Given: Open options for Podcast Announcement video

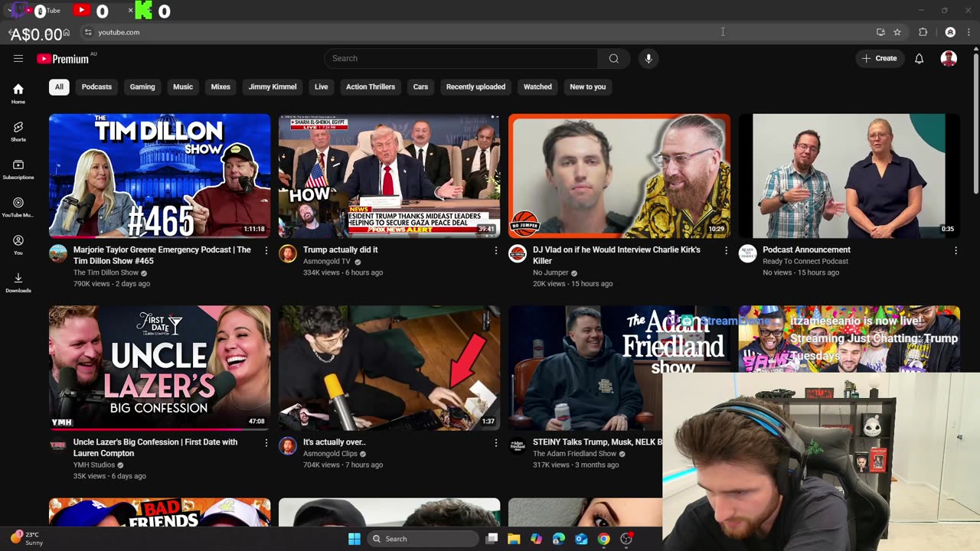Looking at the screenshot, I should 955,250.
